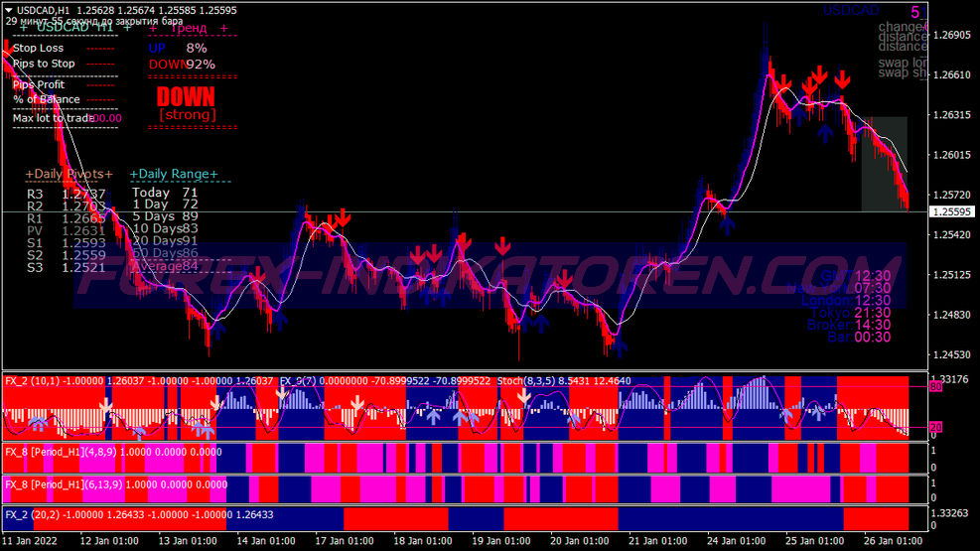Select blue up arrow under candles near 25 Jan
Screen dimensions: 980x551
coord(825,132)
